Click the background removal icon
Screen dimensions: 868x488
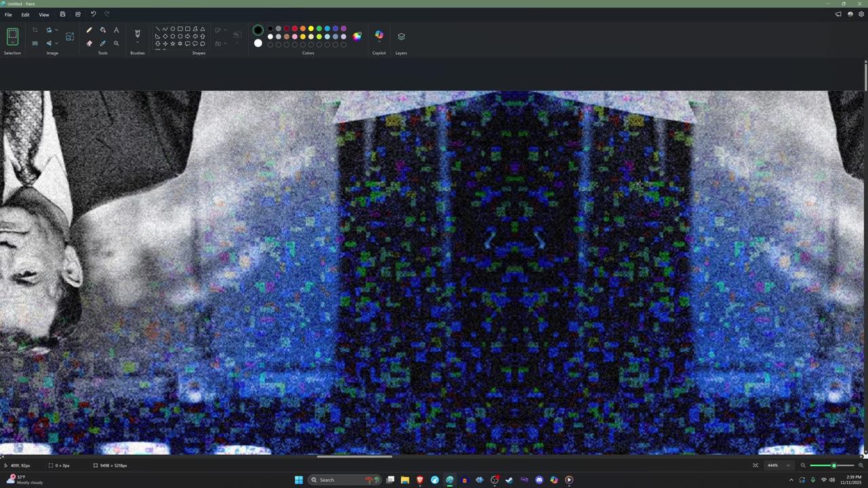tap(35, 43)
